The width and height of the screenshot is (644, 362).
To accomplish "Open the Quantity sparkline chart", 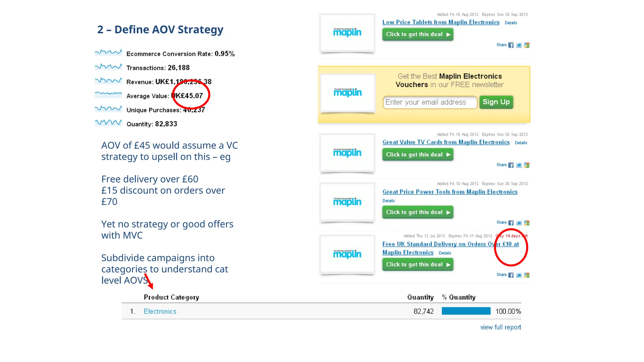I will (108, 122).
